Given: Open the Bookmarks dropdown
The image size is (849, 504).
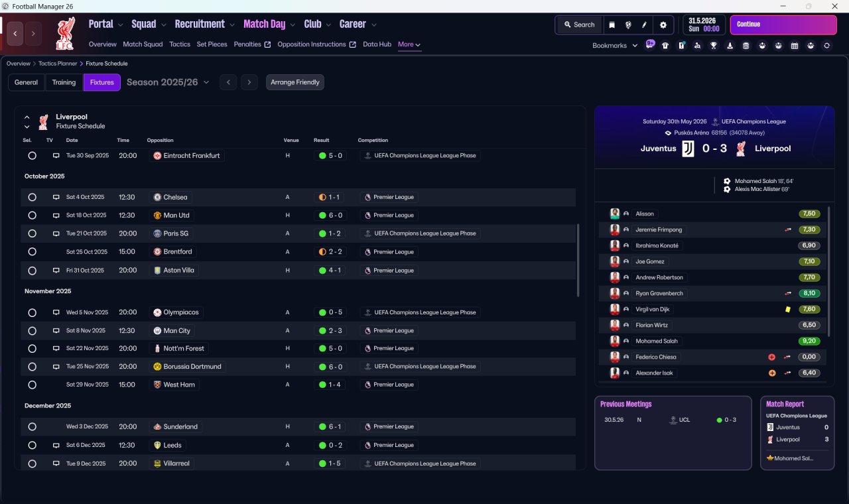Looking at the screenshot, I should pyautogui.click(x=615, y=45).
